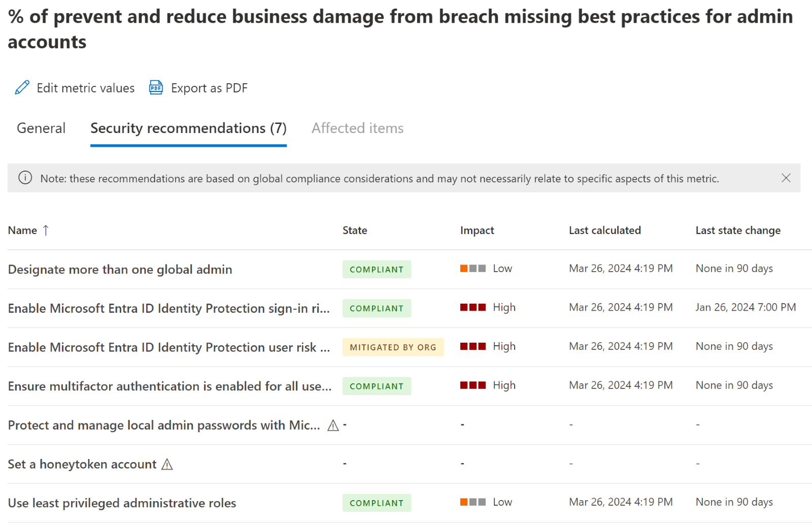Viewport: 812px width, 526px height.
Task: Click the Last calculated column header
Action: (604, 230)
